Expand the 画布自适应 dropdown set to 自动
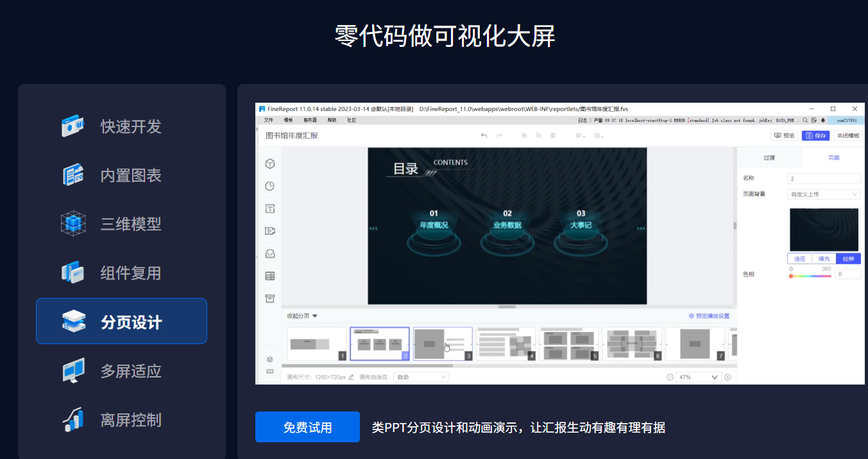Viewport: 868px width, 459px height. [421, 377]
